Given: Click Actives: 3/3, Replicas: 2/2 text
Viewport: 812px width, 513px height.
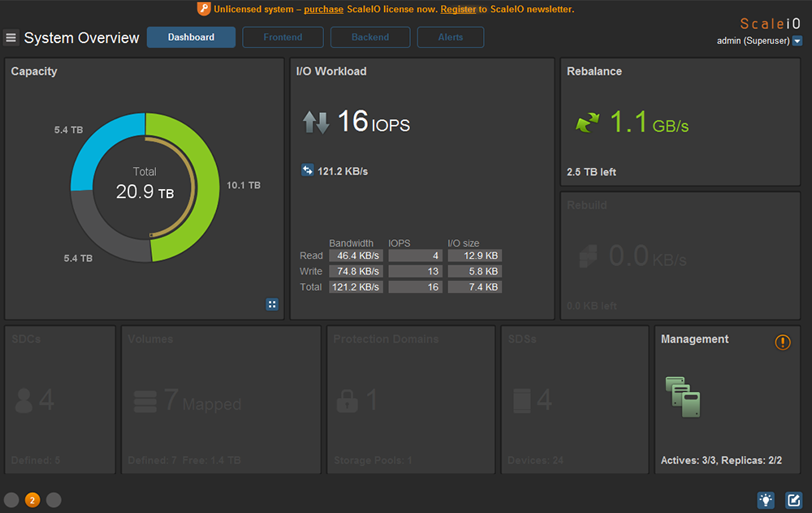Looking at the screenshot, I should [721, 460].
